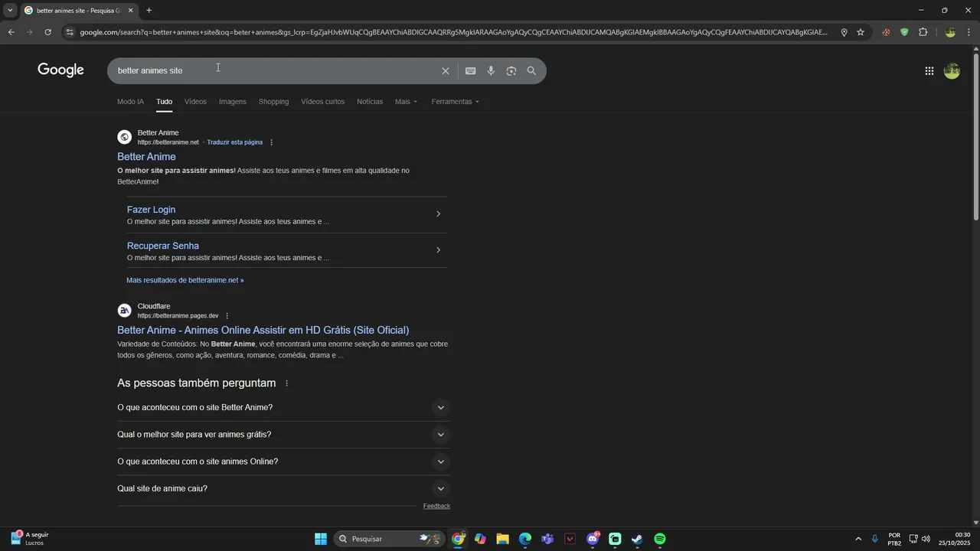980x551 pixels.
Task: Go back to the previous page
Action: (x=11, y=32)
